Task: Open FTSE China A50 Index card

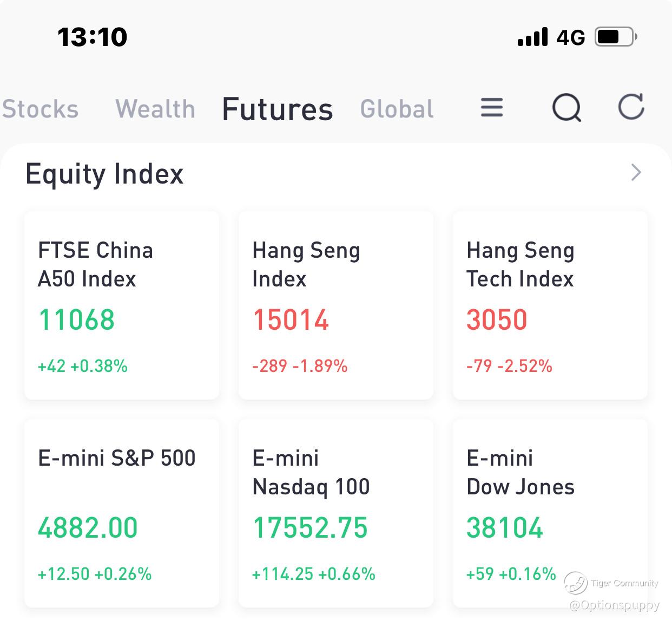Action: tap(122, 305)
